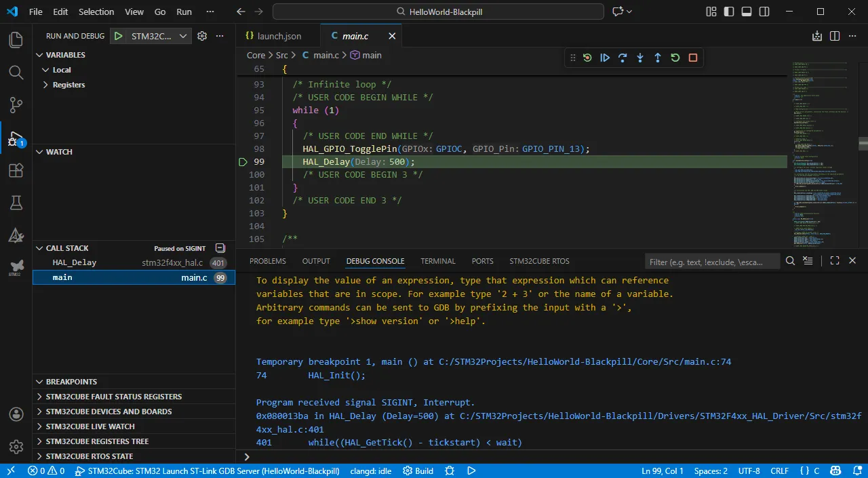The image size is (868, 478).
Task: Click the download-to-device icon in editor title
Action: (817, 36)
